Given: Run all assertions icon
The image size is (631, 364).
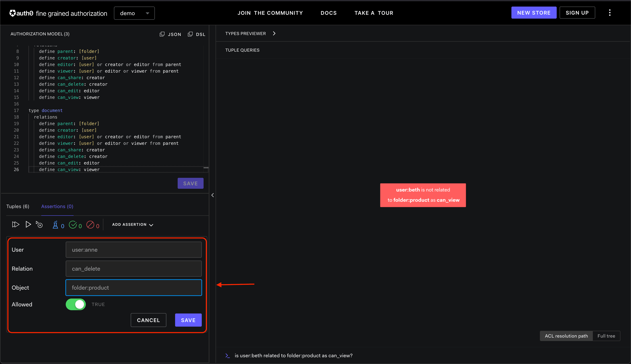Looking at the screenshot, I should click(16, 224).
